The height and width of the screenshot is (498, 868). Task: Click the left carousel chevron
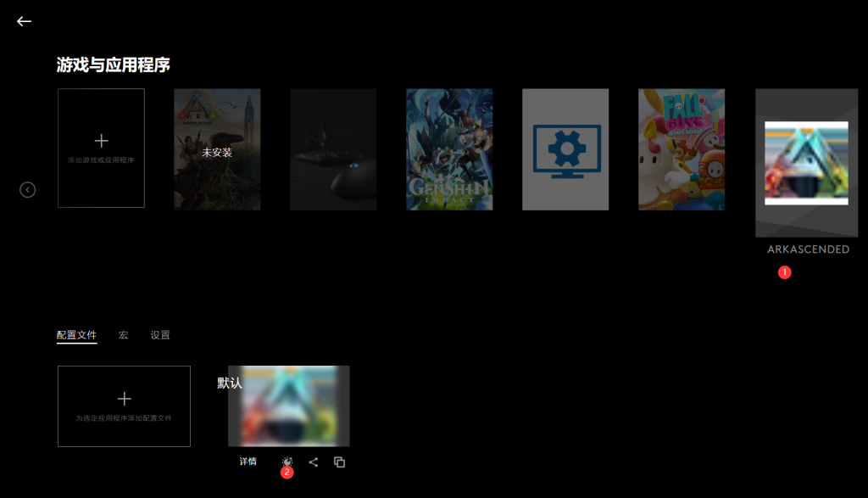point(28,190)
